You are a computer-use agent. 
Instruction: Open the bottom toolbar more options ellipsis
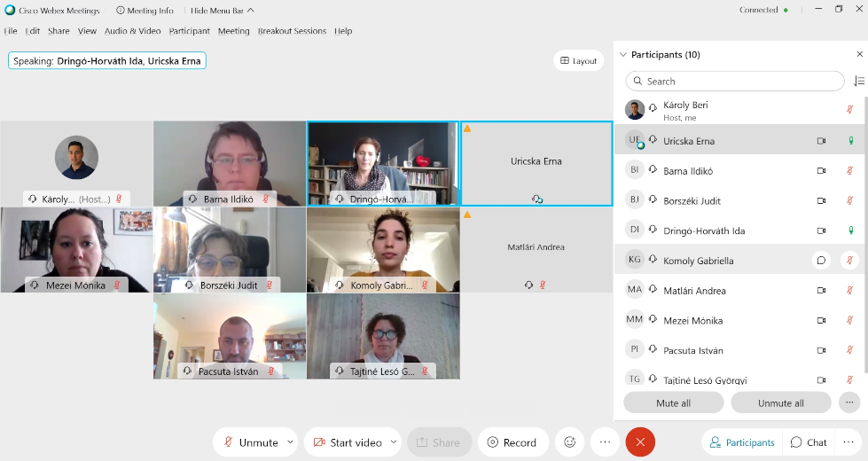click(605, 442)
